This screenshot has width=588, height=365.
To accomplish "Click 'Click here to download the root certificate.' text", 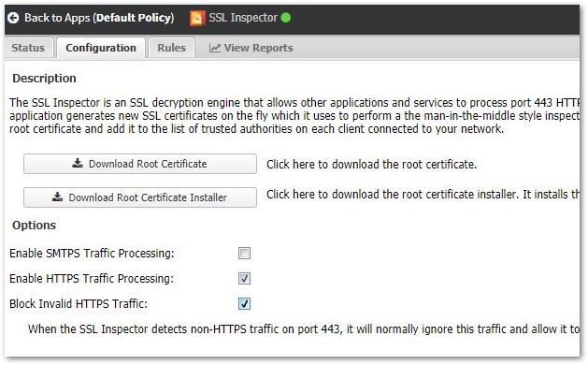I will point(372,164).
